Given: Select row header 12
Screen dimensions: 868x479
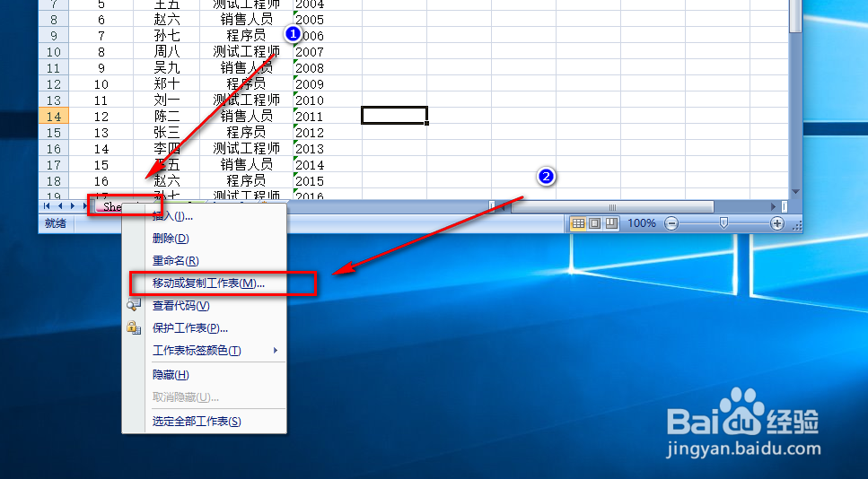Looking at the screenshot, I should coord(54,84).
